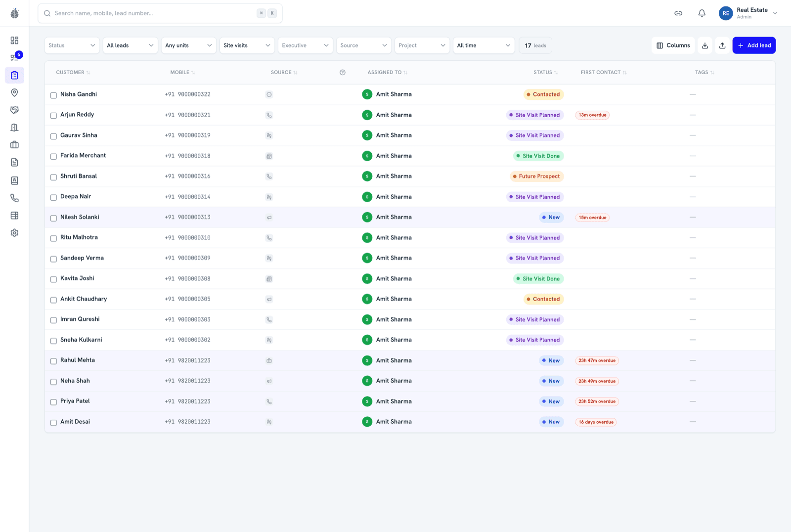Open the All leads dropdown

pyautogui.click(x=131, y=45)
